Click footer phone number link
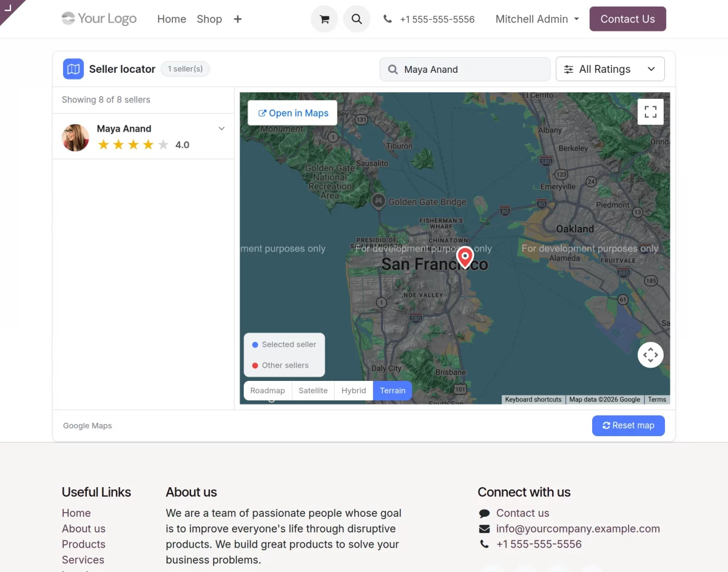 pyautogui.click(x=539, y=545)
